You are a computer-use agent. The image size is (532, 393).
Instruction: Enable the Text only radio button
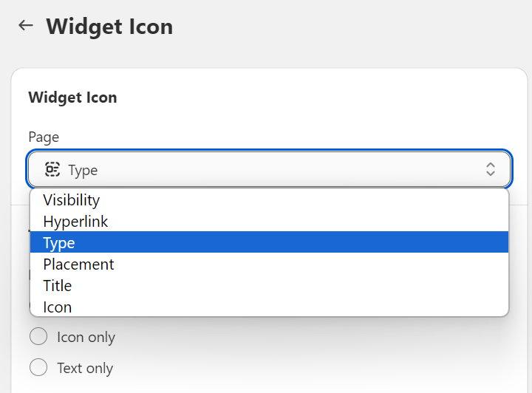point(38,368)
